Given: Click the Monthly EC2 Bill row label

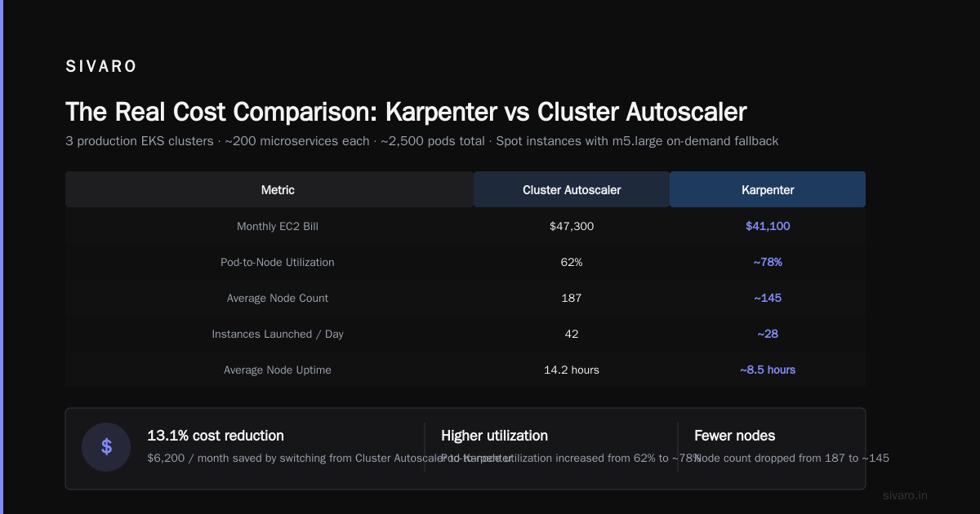Looking at the screenshot, I should (x=278, y=226).
